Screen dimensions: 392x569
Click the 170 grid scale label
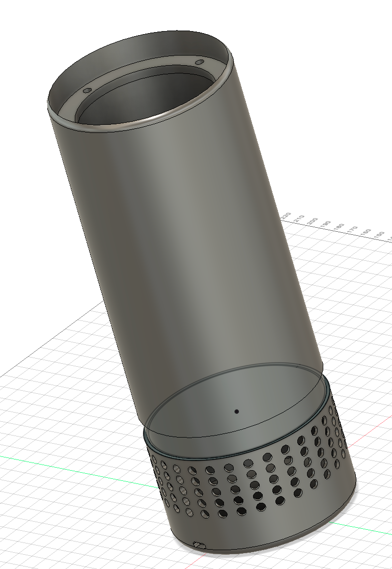coord(352,230)
